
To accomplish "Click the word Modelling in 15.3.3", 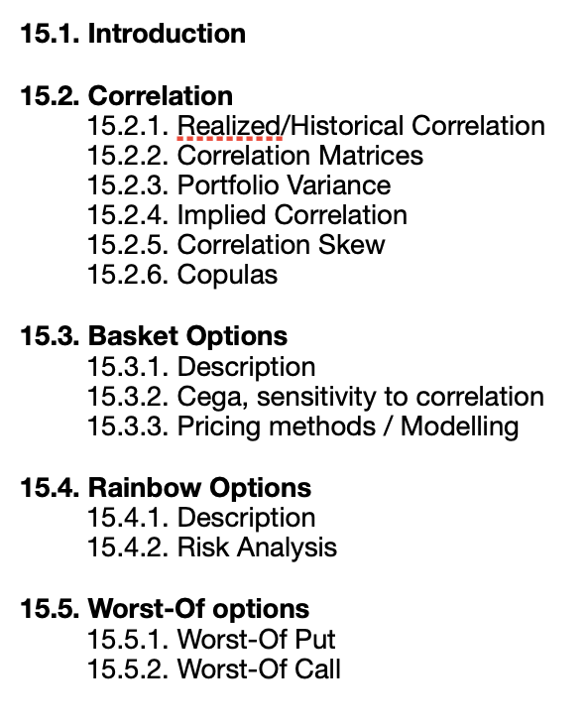I will (x=459, y=427).
